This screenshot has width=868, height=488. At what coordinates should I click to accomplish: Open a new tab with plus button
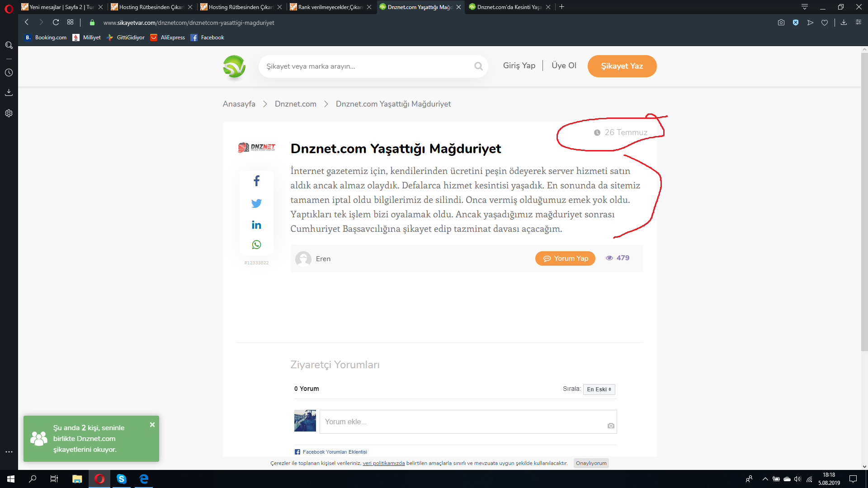(561, 7)
